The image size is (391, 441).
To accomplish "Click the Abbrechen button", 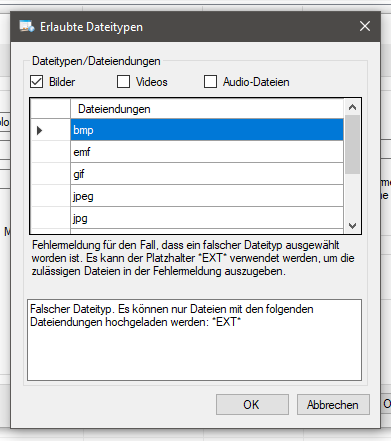I will pos(333,405).
